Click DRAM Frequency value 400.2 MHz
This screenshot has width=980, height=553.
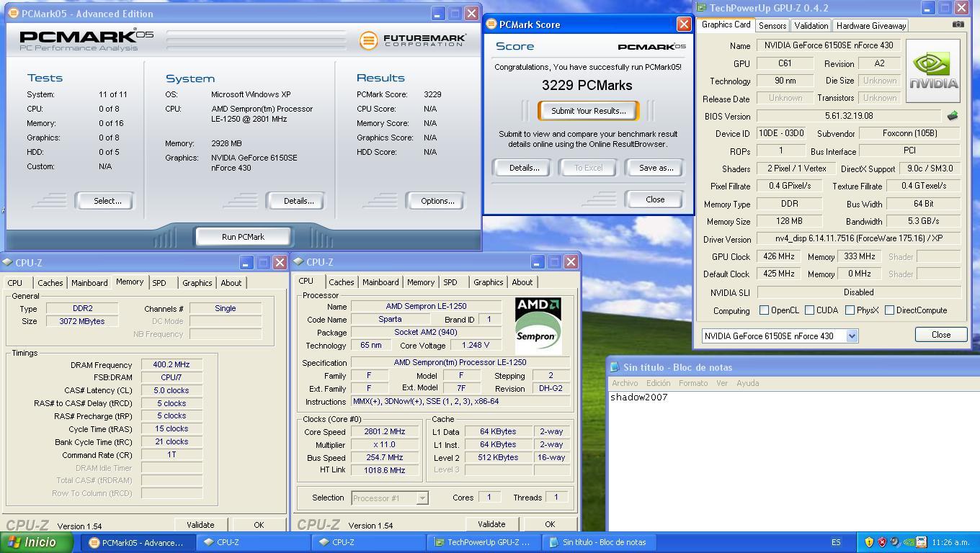point(171,365)
